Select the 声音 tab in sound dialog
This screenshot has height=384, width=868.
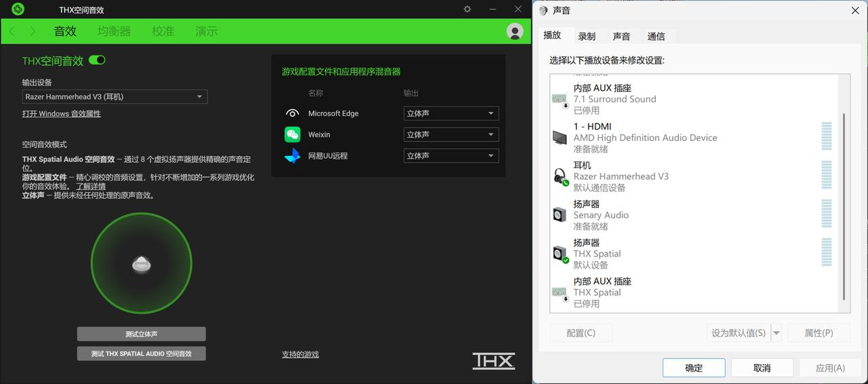coord(622,37)
